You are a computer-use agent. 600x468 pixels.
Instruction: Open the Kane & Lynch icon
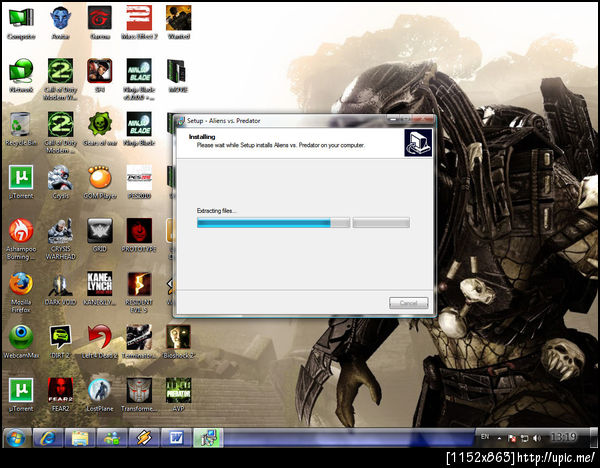click(x=100, y=289)
